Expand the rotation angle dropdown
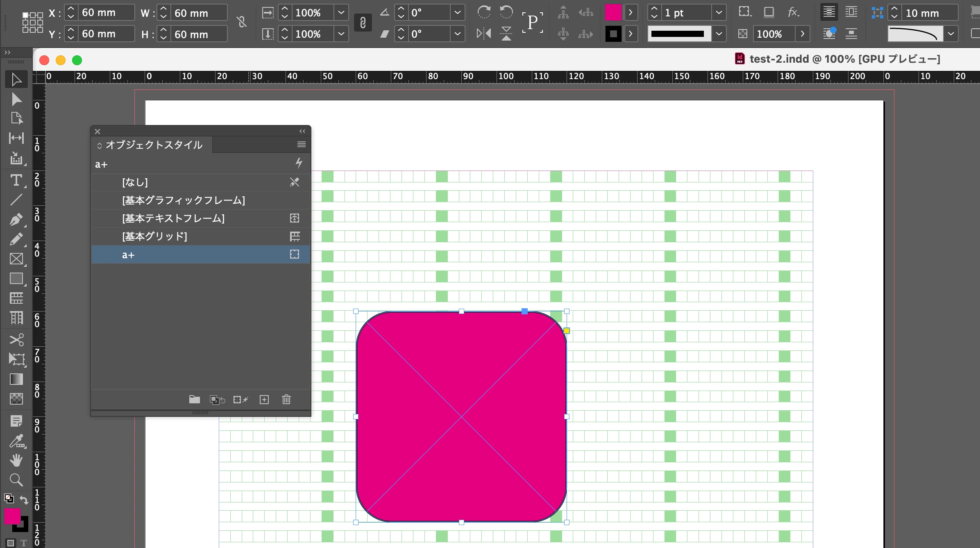The width and height of the screenshot is (980, 548). [x=458, y=13]
